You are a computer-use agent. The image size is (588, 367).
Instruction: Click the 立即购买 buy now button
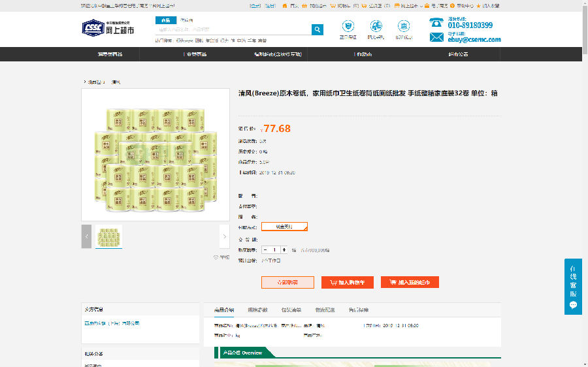(x=287, y=283)
